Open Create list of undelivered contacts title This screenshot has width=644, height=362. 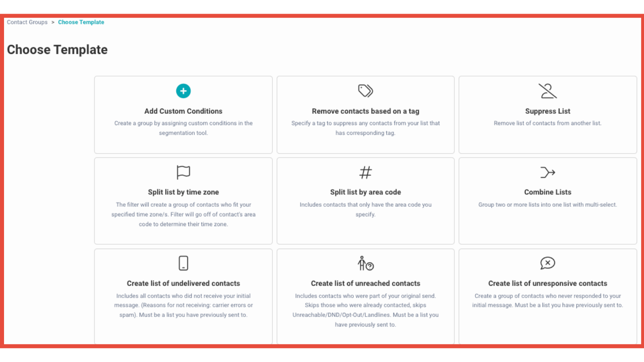pos(183,284)
